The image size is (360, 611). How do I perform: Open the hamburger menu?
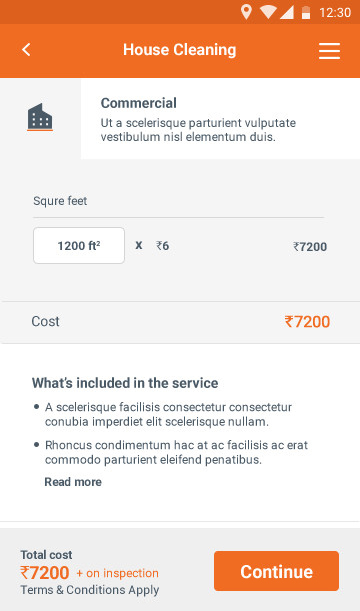(329, 51)
